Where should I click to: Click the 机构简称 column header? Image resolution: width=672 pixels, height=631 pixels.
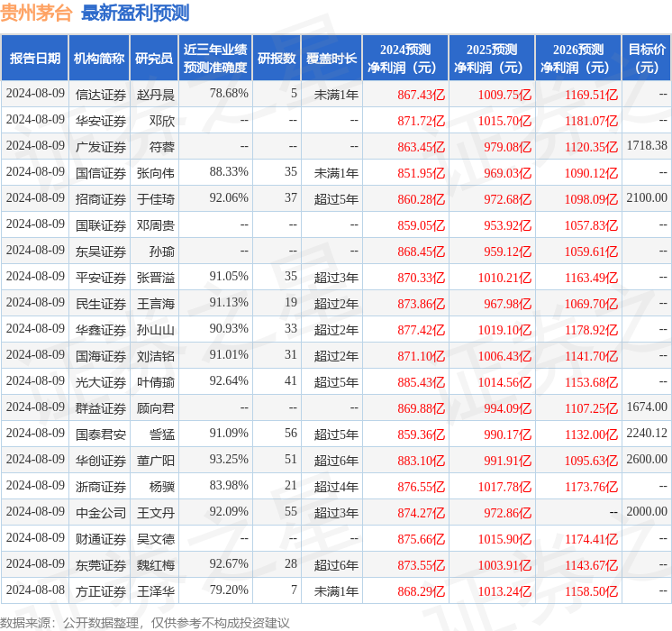[x=99, y=58]
